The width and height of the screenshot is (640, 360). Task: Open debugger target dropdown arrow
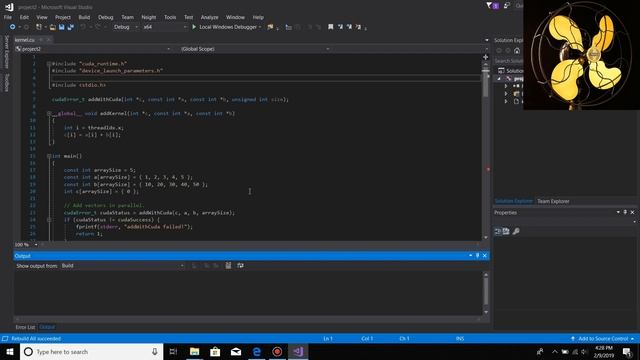[260, 27]
